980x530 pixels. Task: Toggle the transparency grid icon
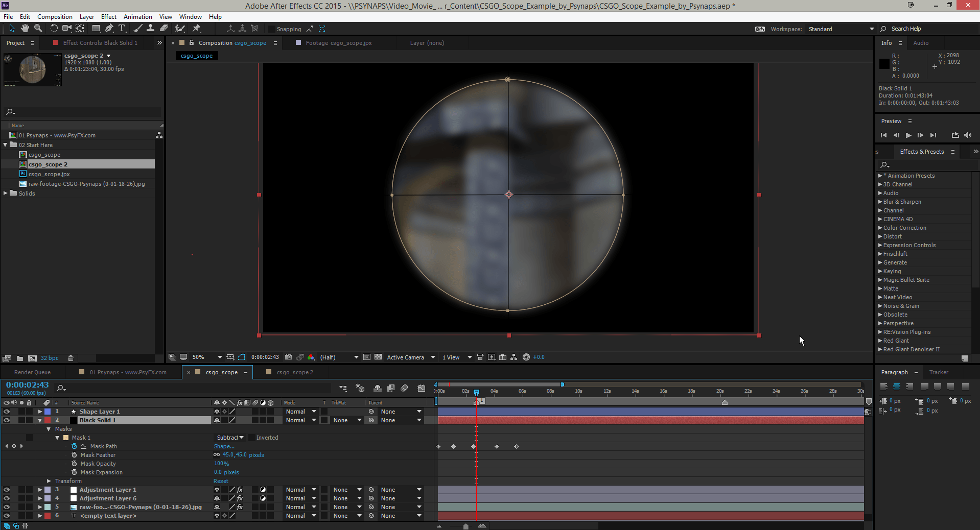click(x=378, y=357)
